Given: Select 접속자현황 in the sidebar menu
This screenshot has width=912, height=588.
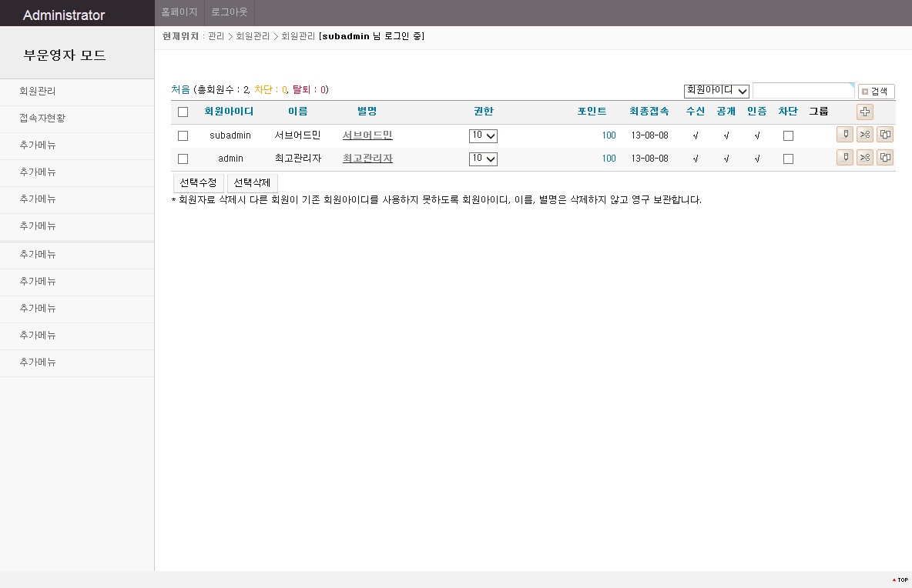Looking at the screenshot, I should (42, 119).
